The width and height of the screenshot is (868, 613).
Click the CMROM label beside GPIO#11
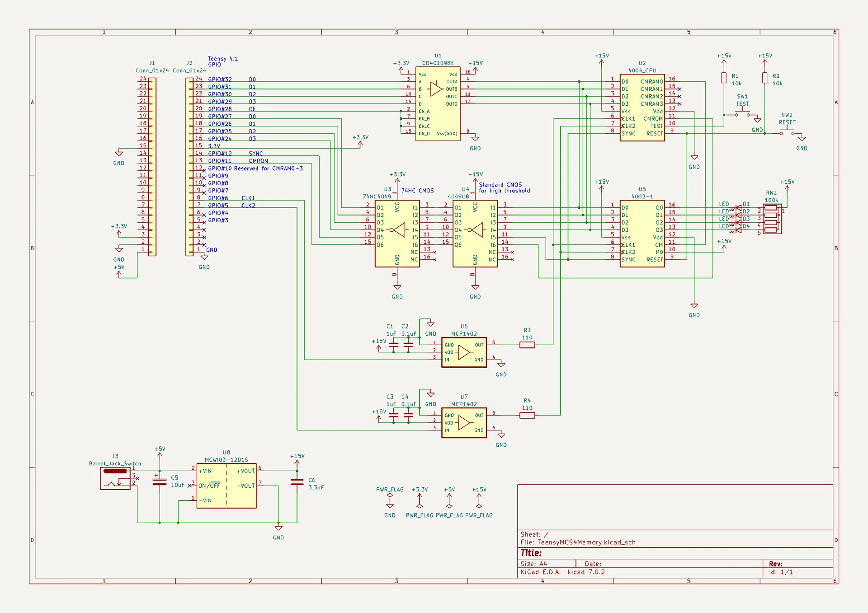[258, 161]
